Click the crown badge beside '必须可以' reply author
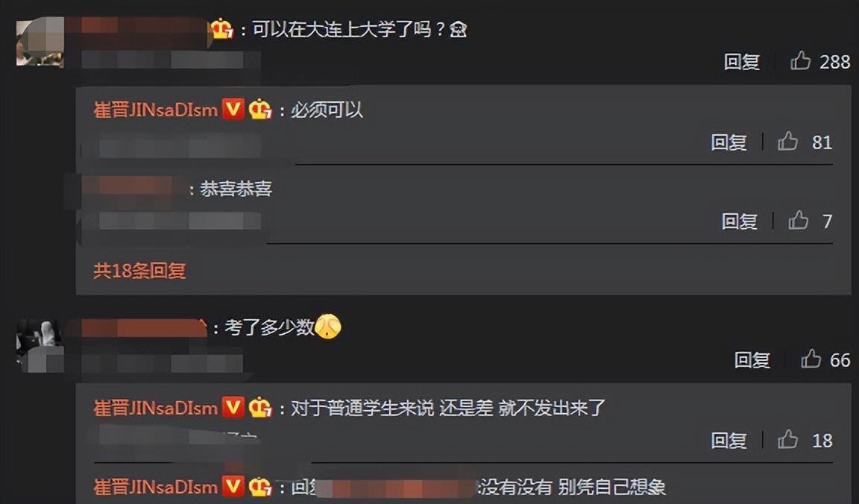The height and width of the screenshot is (504, 859). coord(260,110)
